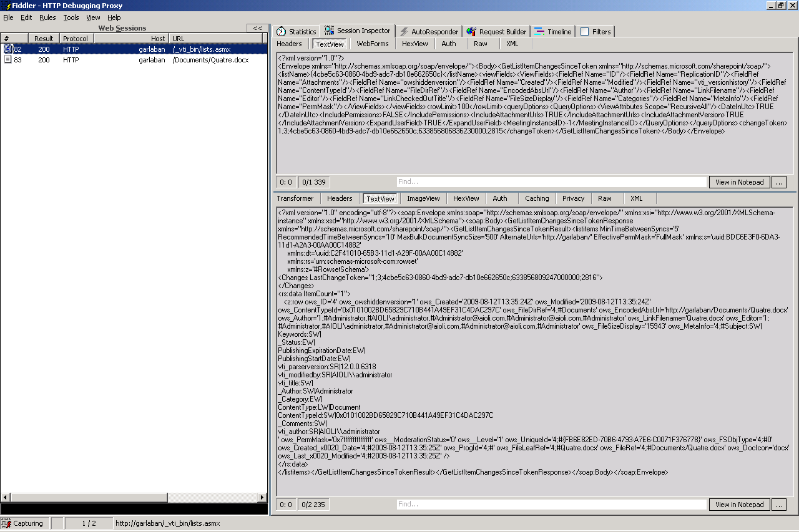Viewport: 799px width, 532px height.
Task: Click response Find input field
Action: (551, 505)
